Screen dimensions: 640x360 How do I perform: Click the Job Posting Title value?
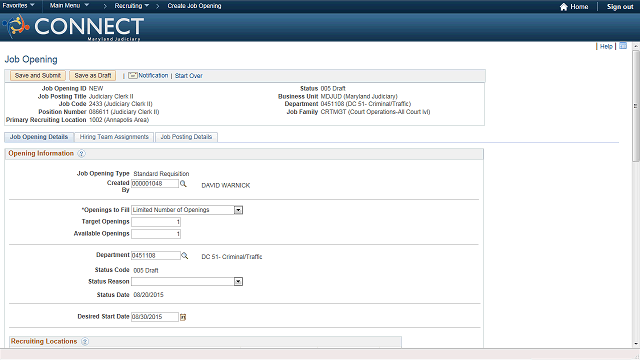111,96
